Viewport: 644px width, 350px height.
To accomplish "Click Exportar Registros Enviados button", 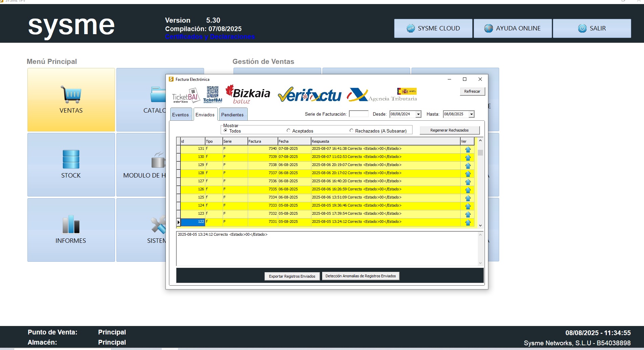I will click(x=292, y=276).
